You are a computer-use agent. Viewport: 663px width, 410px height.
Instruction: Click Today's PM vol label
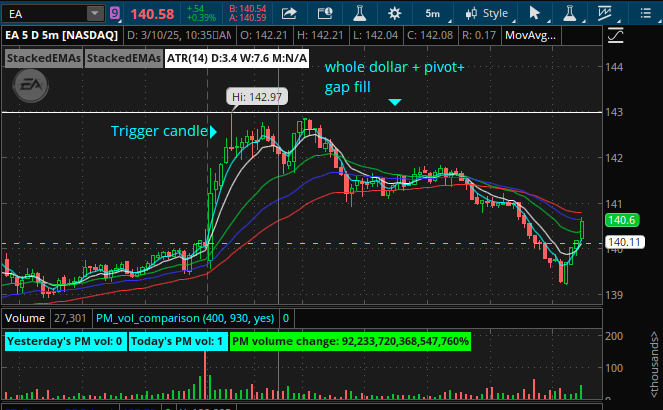coord(178,341)
